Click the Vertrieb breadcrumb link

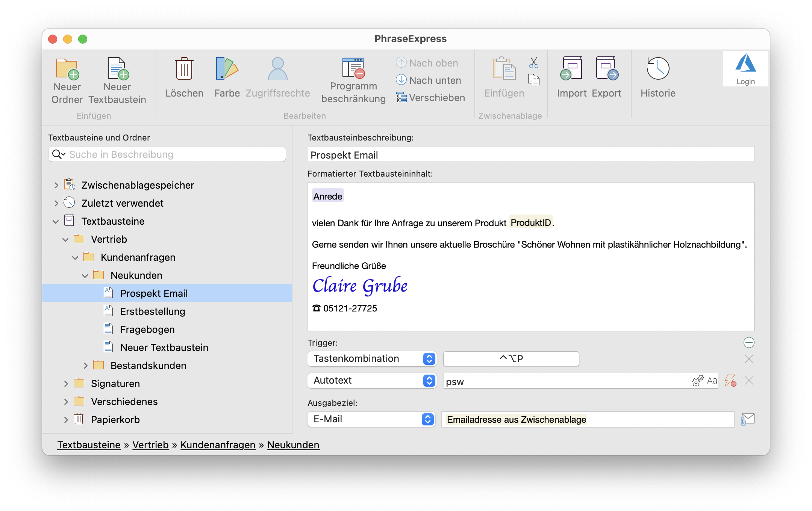[150, 445]
